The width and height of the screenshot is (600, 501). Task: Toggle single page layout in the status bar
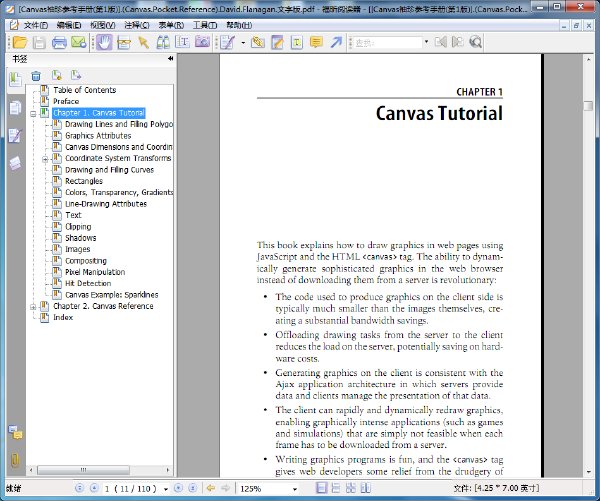[x=322, y=488]
